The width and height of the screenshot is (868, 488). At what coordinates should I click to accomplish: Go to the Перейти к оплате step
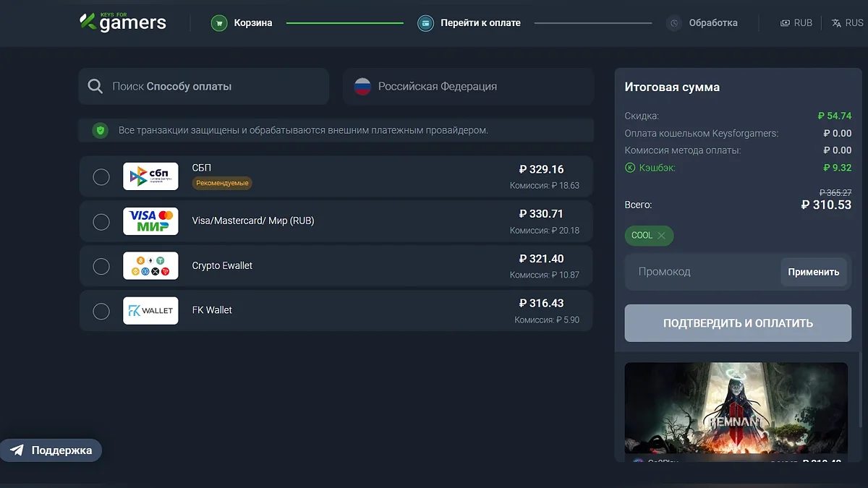[x=469, y=23]
